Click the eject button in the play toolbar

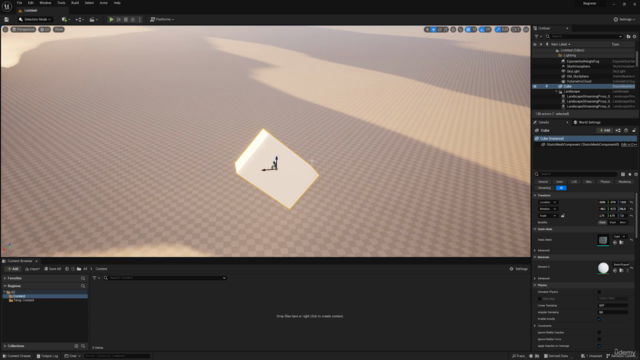[x=133, y=19]
